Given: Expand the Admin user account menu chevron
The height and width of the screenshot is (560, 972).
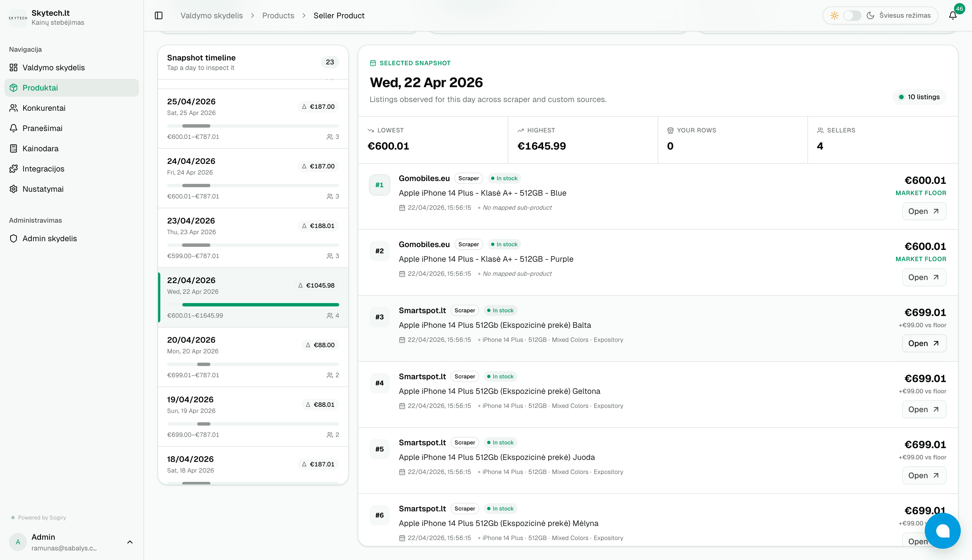Looking at the screenshot, I should 130,542.
